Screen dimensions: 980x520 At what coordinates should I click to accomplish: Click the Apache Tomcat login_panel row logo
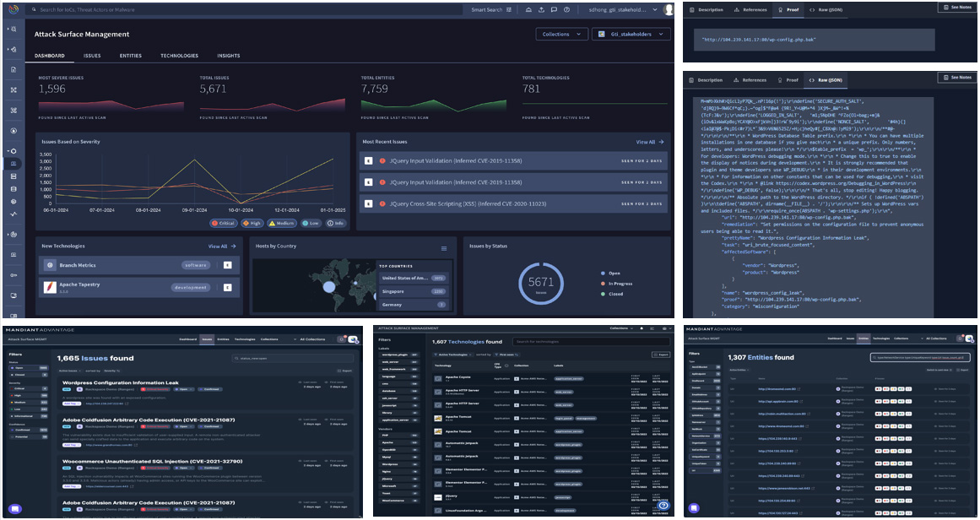pos(439,418)
